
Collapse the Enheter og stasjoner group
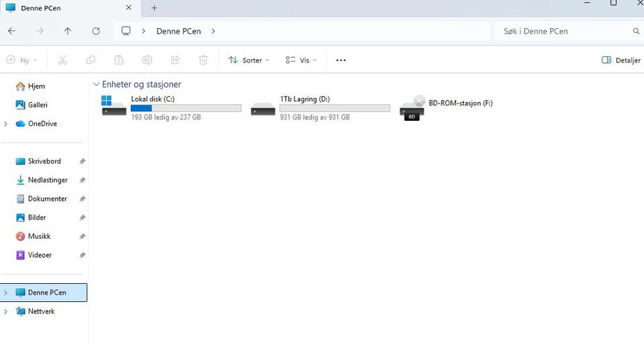coord(96,85)
